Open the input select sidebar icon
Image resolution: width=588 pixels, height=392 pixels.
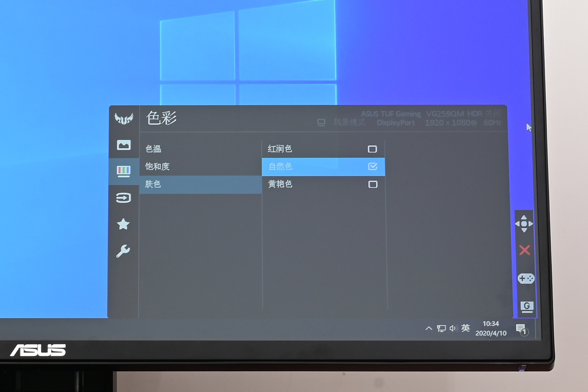(x=124, y=198)
